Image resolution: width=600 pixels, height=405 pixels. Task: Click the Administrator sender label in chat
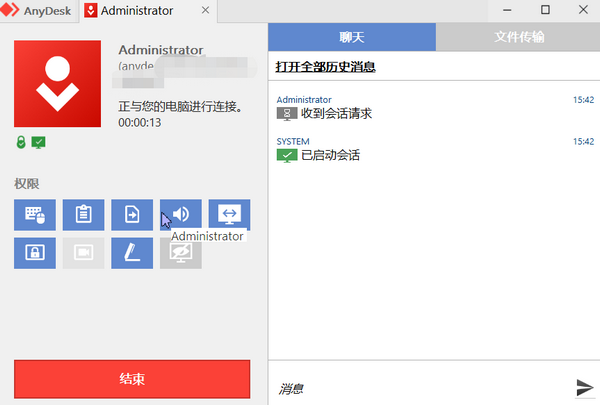304,100
